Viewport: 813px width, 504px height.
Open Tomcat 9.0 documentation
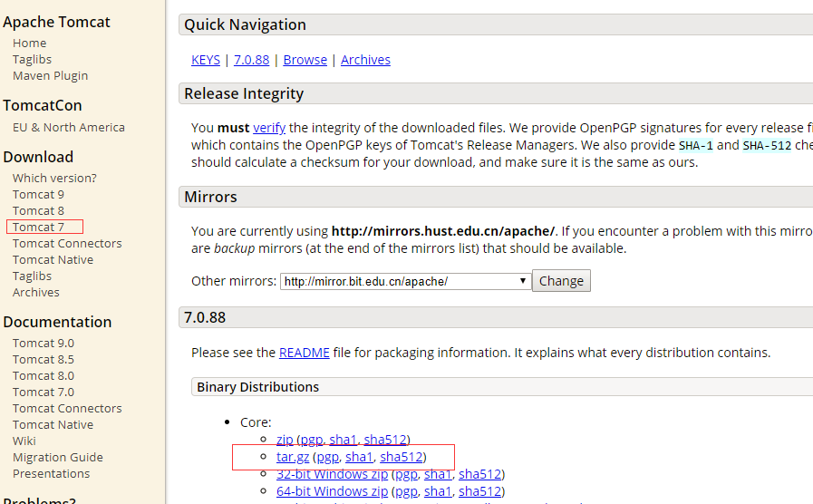[44, 344]
